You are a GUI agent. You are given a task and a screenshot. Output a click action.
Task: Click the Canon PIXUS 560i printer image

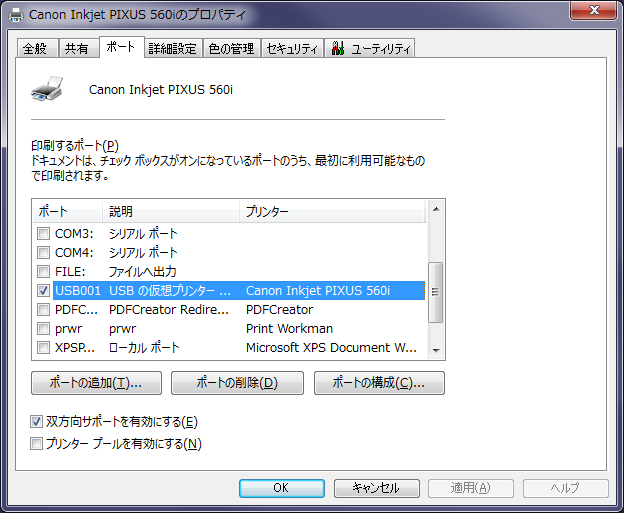47,89
